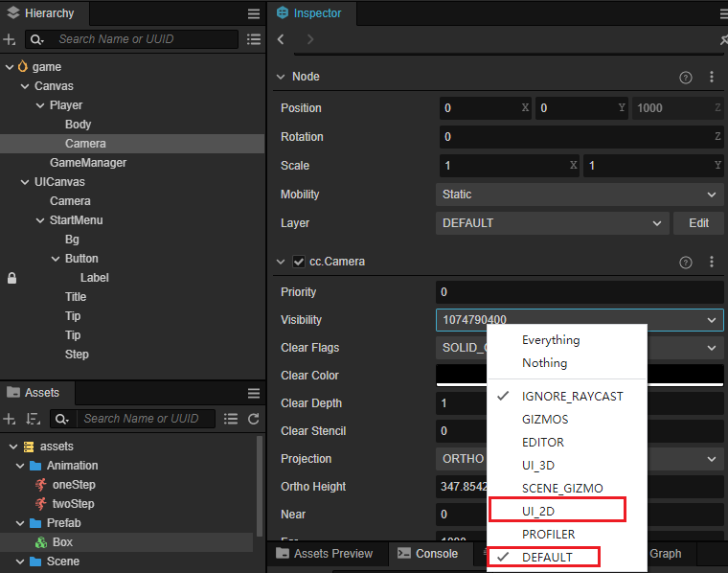Select Everything in the visibility list

(551, 340)
